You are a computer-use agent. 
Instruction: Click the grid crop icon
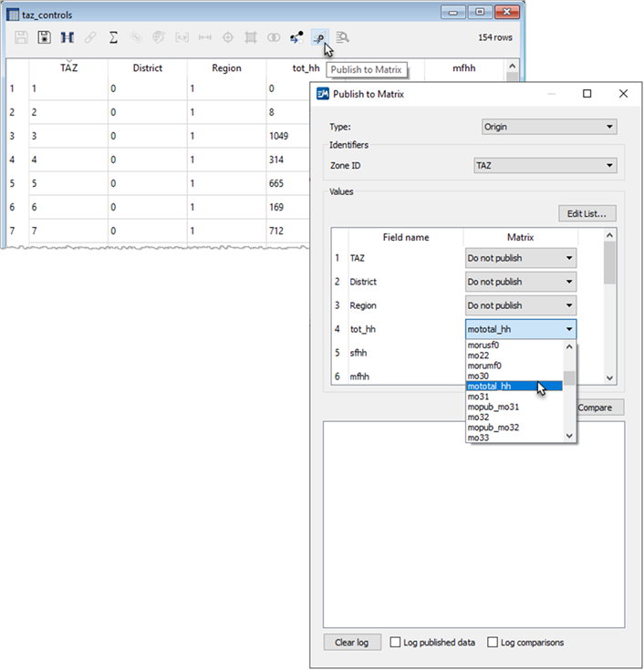[x=251, y=37]
